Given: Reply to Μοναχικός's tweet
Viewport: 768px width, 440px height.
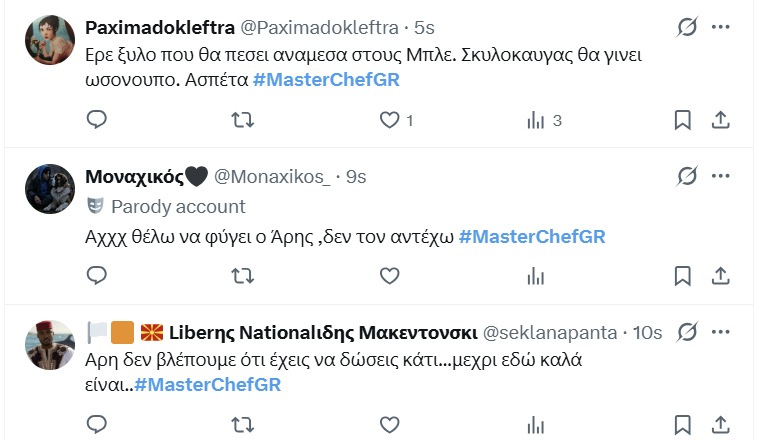Looking at the screenshot, I should tap(97, 275).
